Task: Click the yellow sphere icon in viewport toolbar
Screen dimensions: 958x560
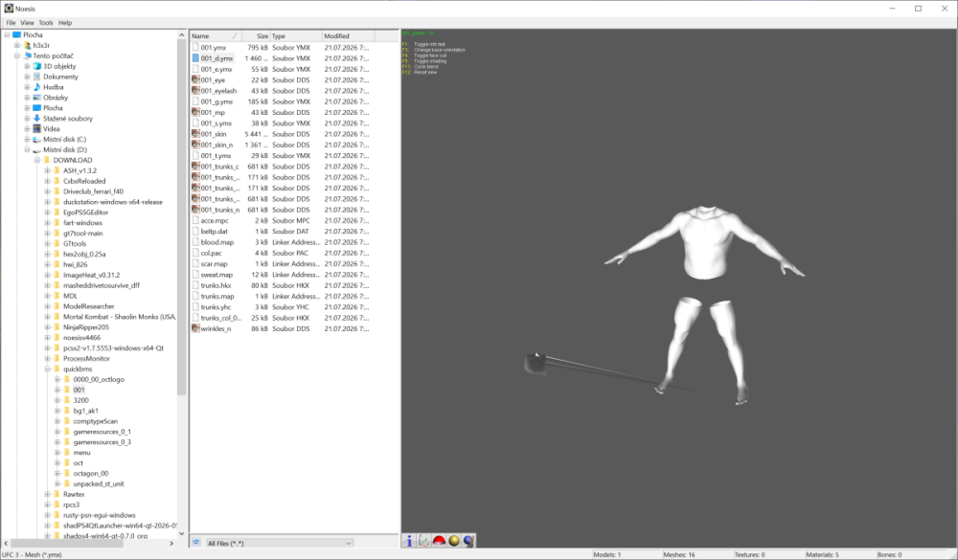Action: [454, 541]
